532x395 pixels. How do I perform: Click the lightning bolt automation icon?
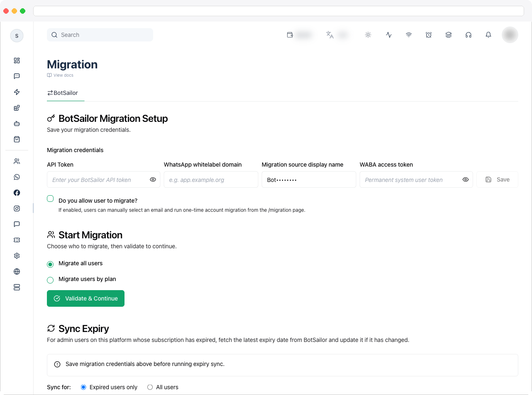point(17,92)
